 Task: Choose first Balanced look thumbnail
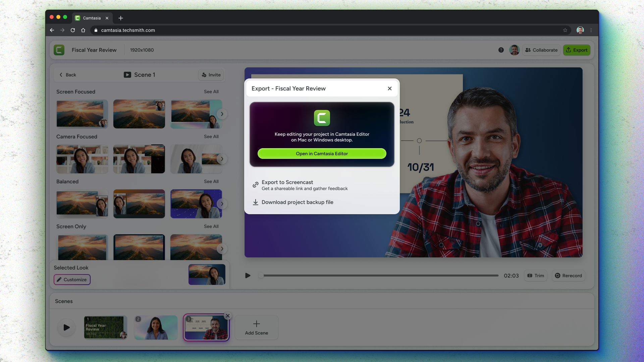tap(82, 204)
